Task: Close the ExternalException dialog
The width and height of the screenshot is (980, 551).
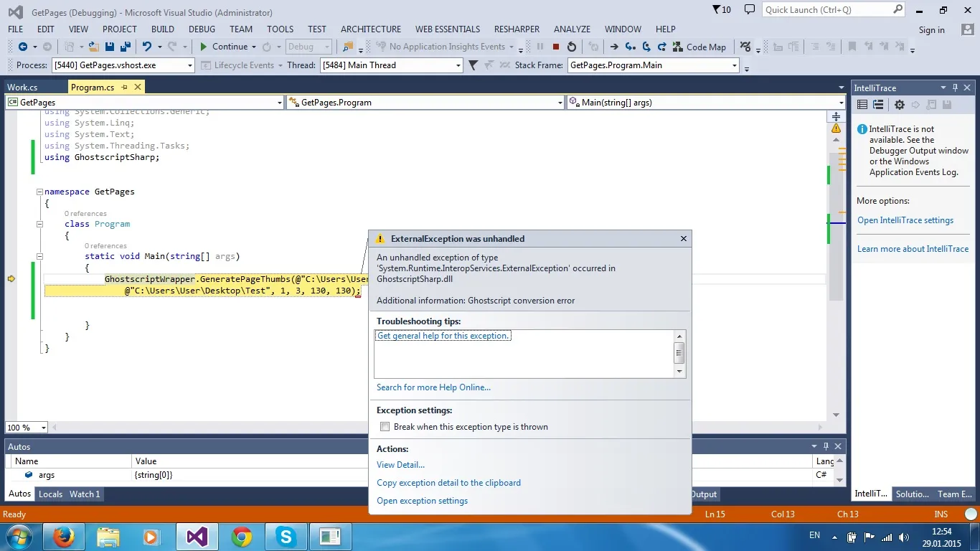Action: [684, 238]
